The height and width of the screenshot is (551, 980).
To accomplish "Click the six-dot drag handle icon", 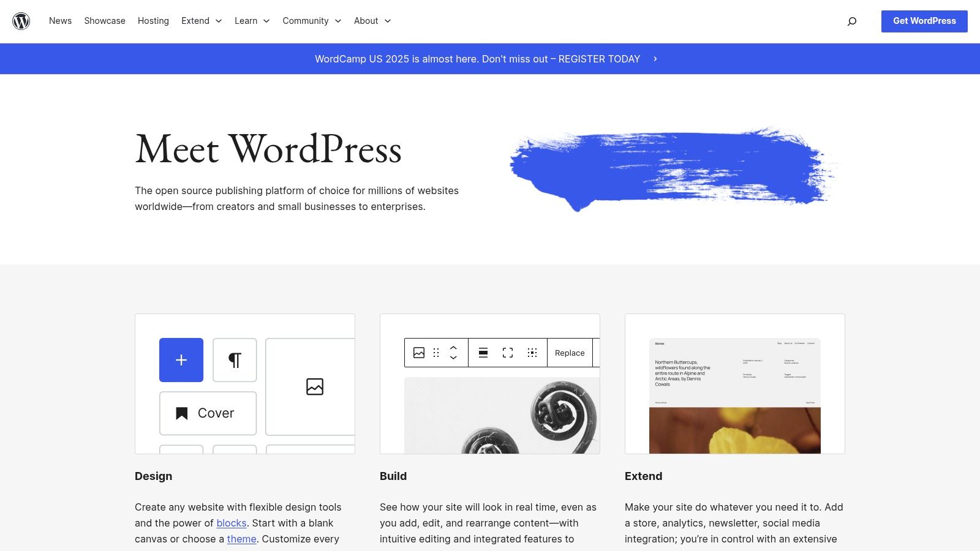I will click(x=436, y=353).
